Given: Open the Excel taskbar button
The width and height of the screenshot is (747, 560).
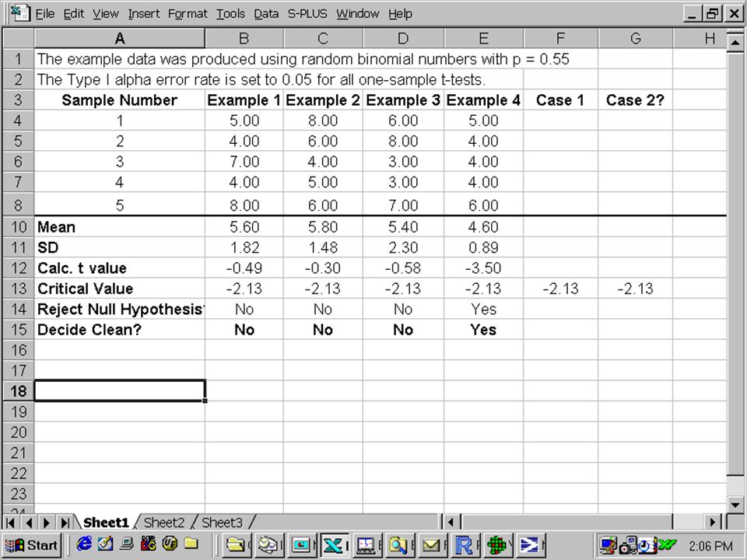Looking at the screenshot, I should (x=335, y=544).
